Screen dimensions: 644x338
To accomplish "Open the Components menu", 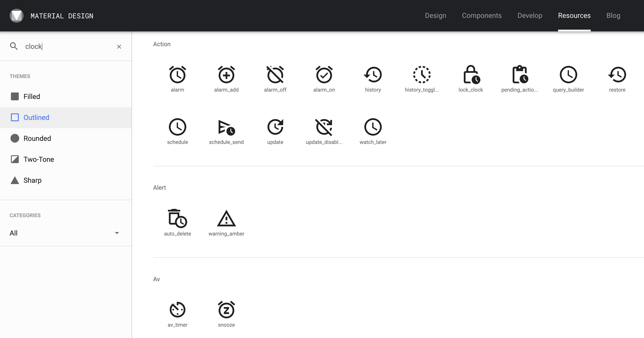I will tap(482, 15).
